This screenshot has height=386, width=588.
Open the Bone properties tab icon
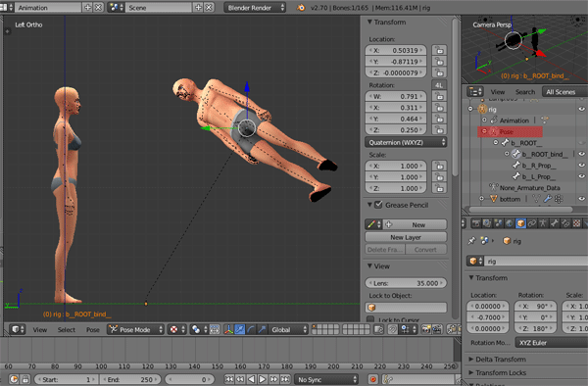(x=555, y=223)
